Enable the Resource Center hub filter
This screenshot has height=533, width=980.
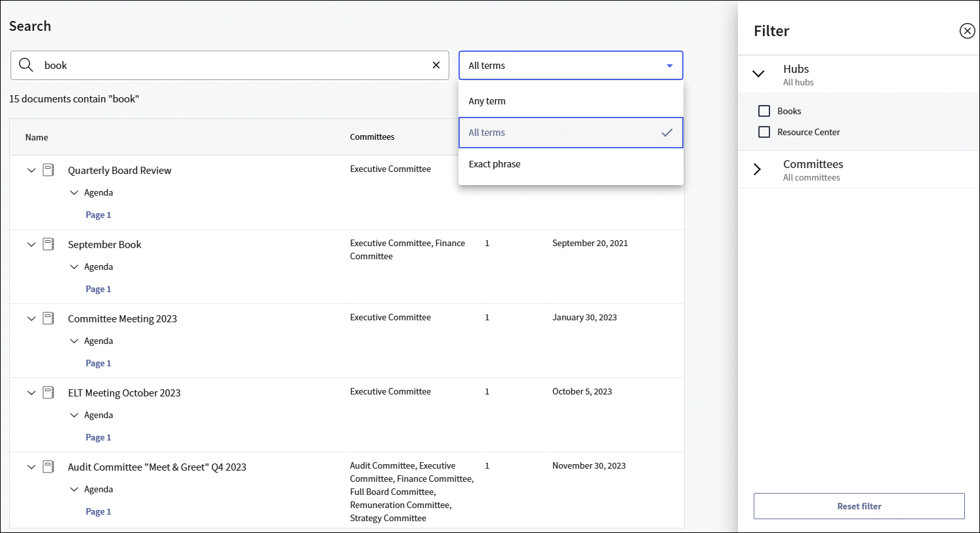tap(764, 133)
